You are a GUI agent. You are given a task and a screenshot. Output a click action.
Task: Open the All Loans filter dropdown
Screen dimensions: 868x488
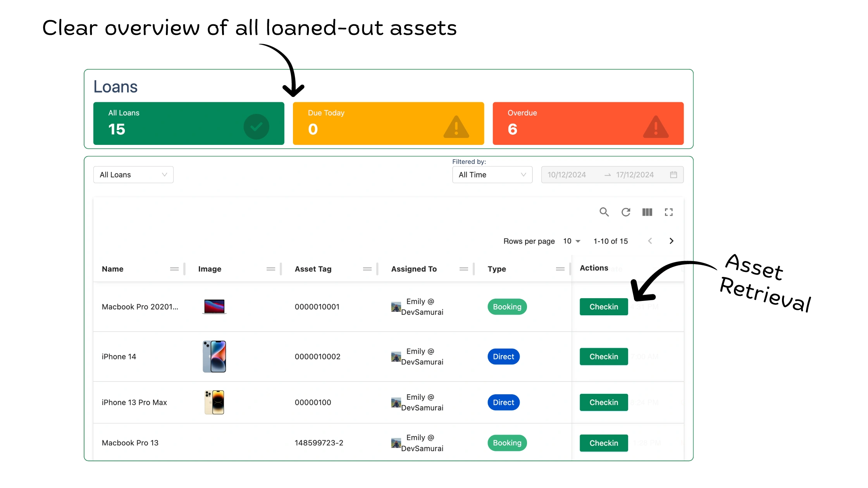[x=133, y=175]
